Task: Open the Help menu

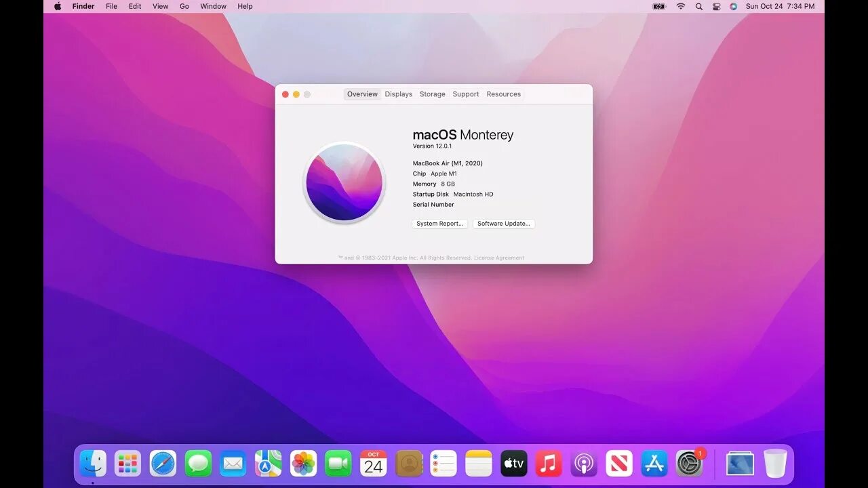Action: click(245, 6)
